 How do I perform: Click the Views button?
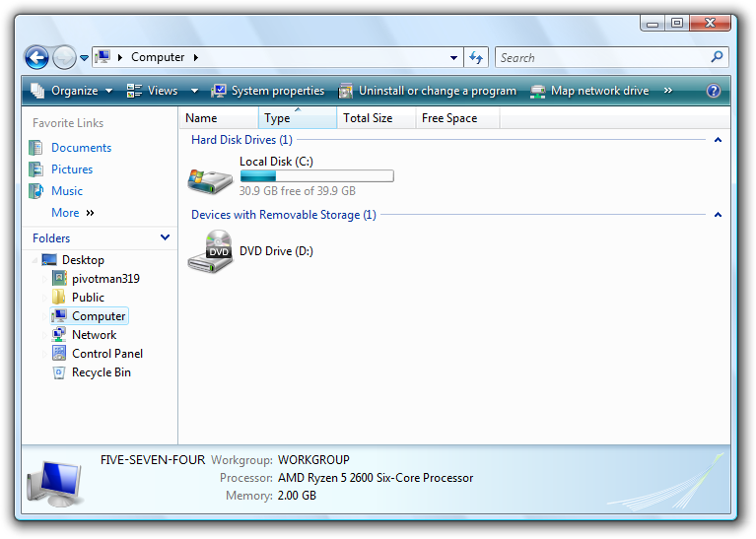pos(153,91)
